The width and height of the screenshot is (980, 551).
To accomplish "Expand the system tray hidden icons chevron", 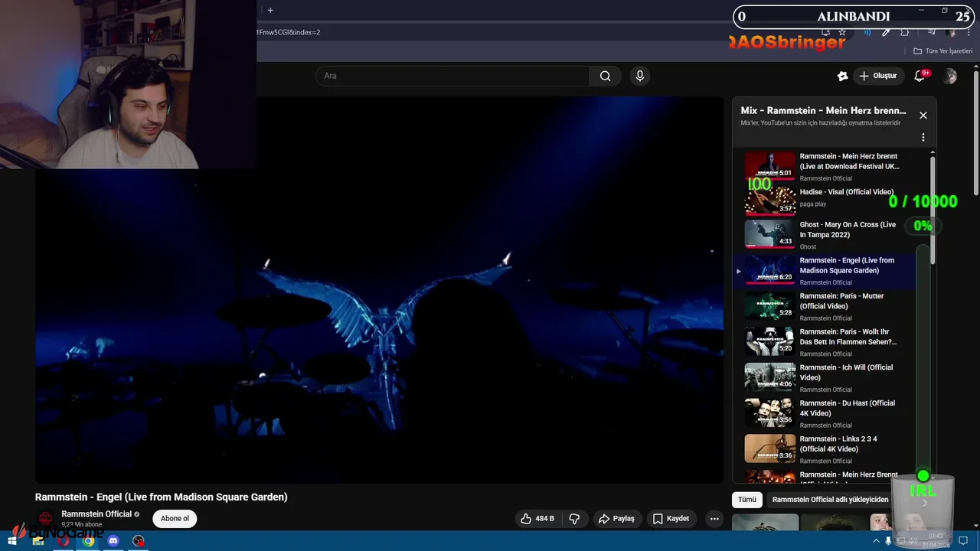I will point(877,541).
